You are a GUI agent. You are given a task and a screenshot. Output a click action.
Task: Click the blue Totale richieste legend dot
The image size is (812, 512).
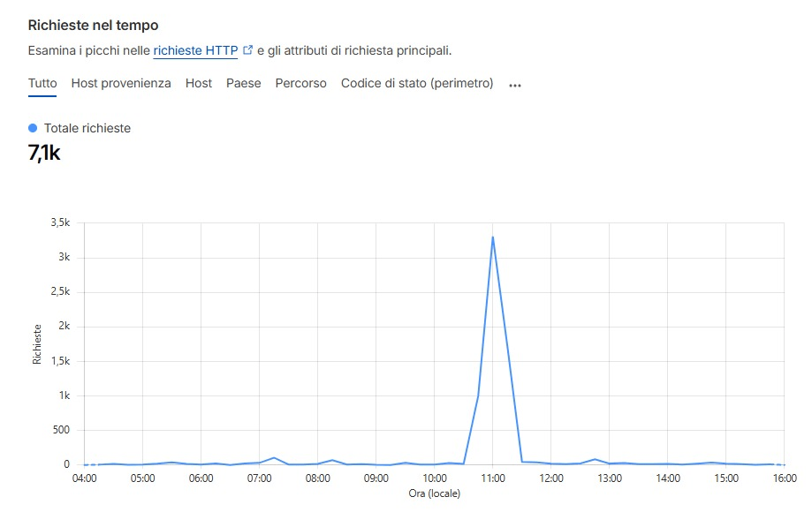click(34, 128)
